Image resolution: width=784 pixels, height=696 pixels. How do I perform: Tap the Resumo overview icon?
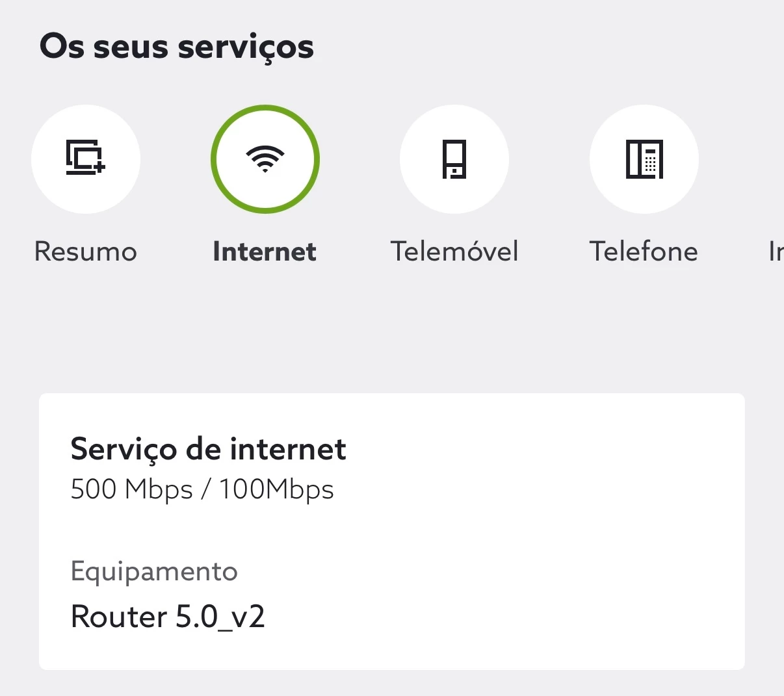coord(86,159)
